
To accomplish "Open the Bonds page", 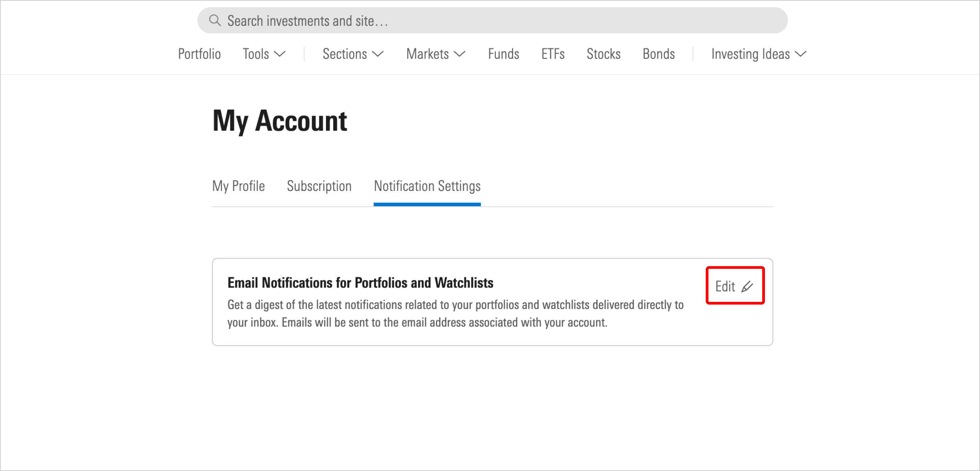I will click(x=658, y=54).
